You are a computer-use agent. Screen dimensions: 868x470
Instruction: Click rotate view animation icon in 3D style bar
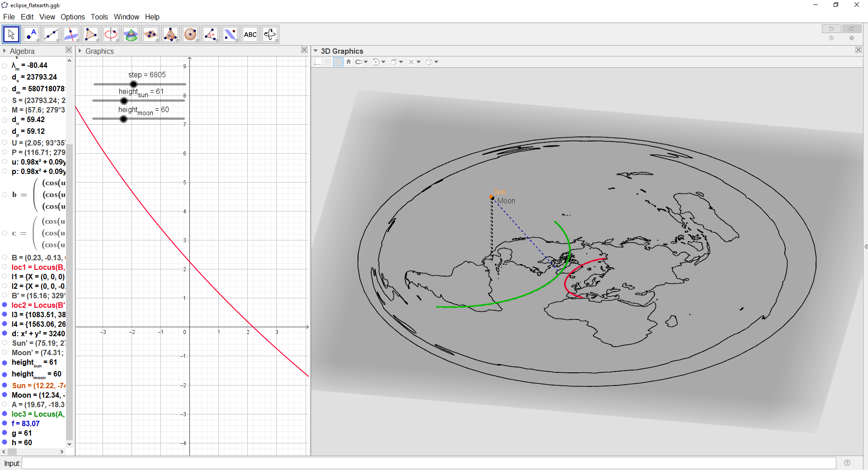pos(376,62)
